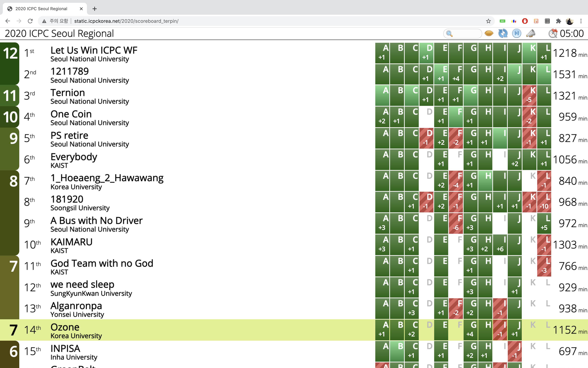Open the puzzle-piece Extensions menu
The width and height of the screenshot is (588, 368).
click(x=558, y=21)
